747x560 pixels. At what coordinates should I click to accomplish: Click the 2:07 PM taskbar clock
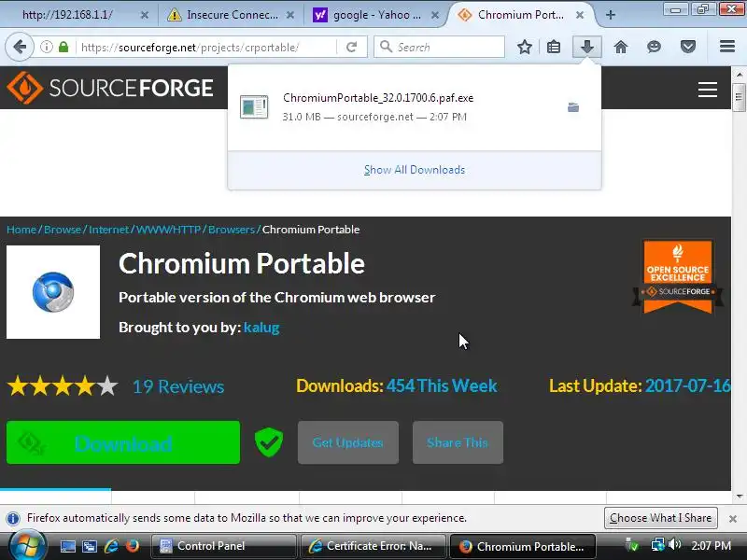pyautogui.click(x=711, y=546)
